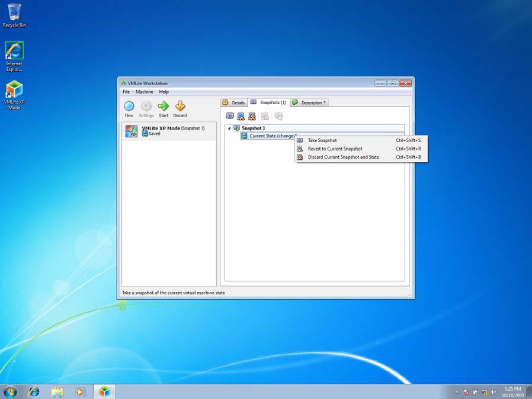Minimize the VMLite Workstation window
This screenshot has width=532, height=399.
tap(380, 83)
